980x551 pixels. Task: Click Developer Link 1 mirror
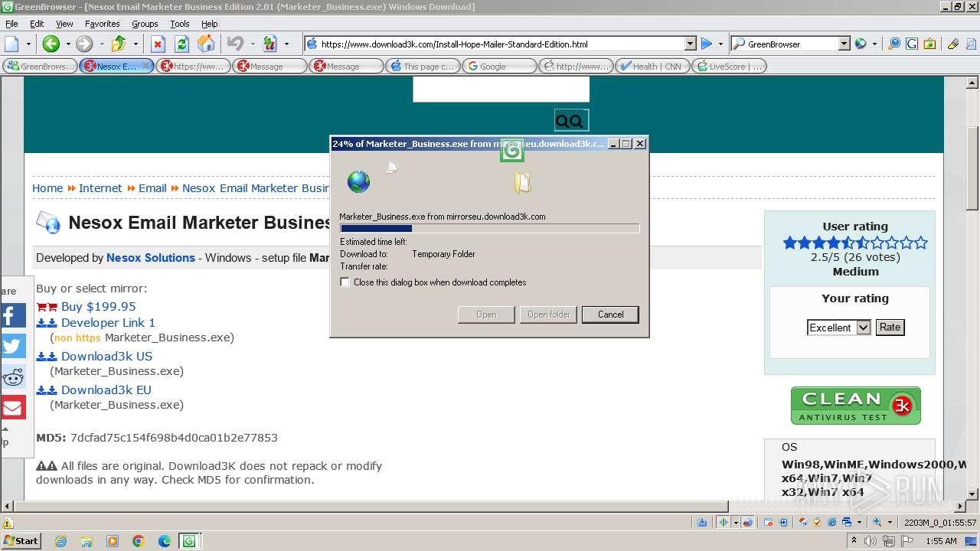point(108,323)
